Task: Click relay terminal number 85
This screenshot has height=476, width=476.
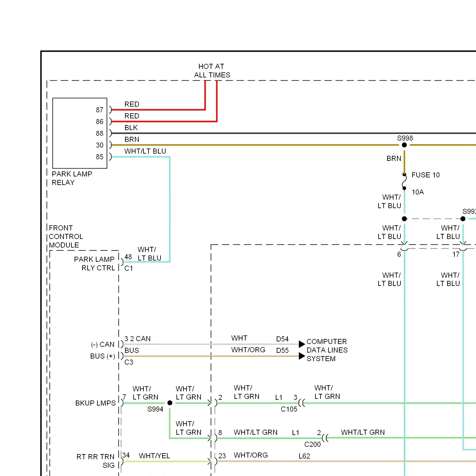Action: click(x=100, y=157)
